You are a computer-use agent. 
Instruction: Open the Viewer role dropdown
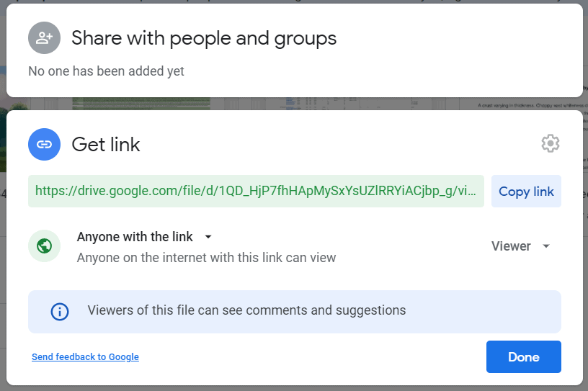click(x=520, y=246)
